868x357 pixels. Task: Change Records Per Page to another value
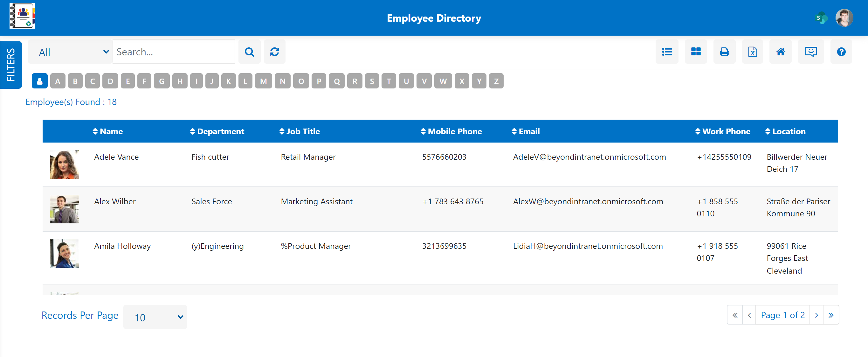point(155,317)
